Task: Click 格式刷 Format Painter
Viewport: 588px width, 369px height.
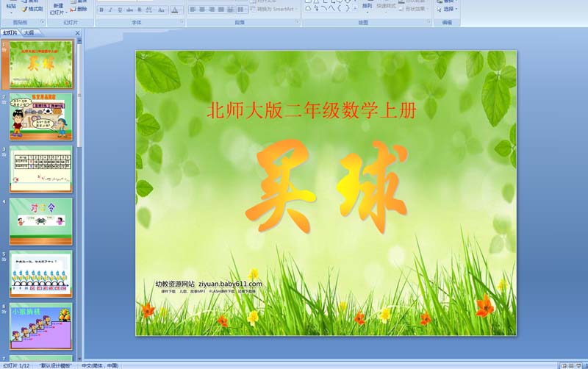Action: point(32,9)
